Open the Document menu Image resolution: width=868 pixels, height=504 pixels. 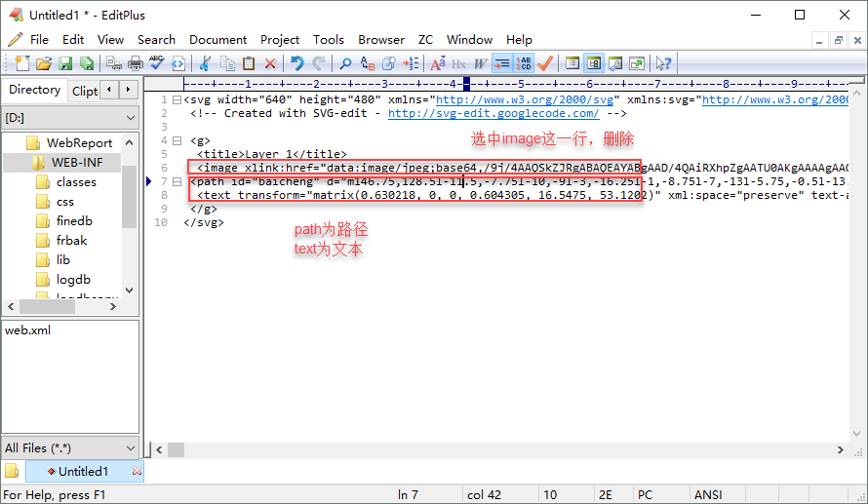(218, 40)
